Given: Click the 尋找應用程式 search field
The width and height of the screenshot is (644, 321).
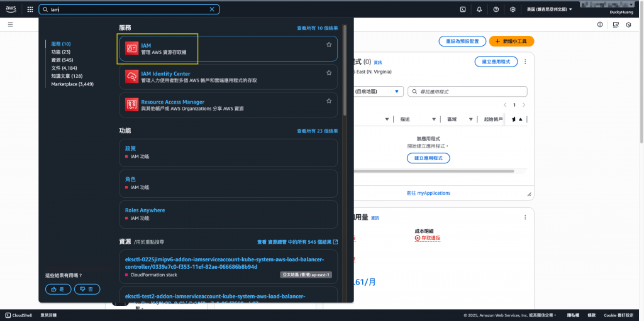Looking at the screenshot, I should click(x=467, y=92).
